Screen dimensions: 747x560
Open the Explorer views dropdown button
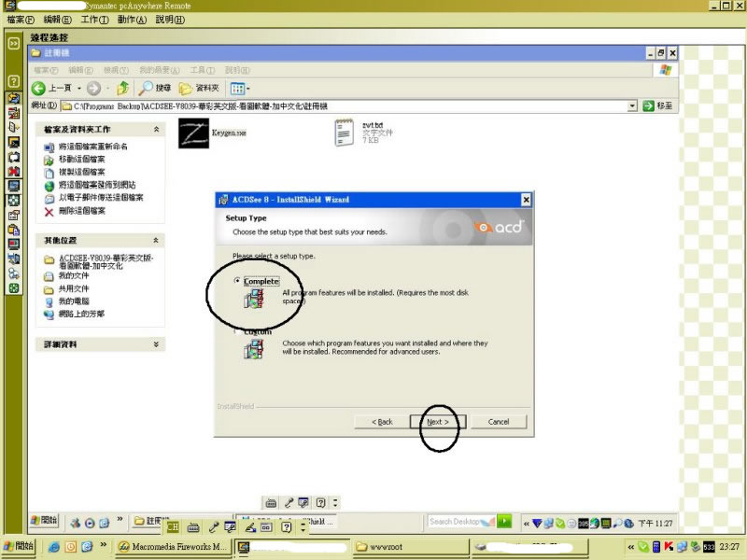pos(240,88)
